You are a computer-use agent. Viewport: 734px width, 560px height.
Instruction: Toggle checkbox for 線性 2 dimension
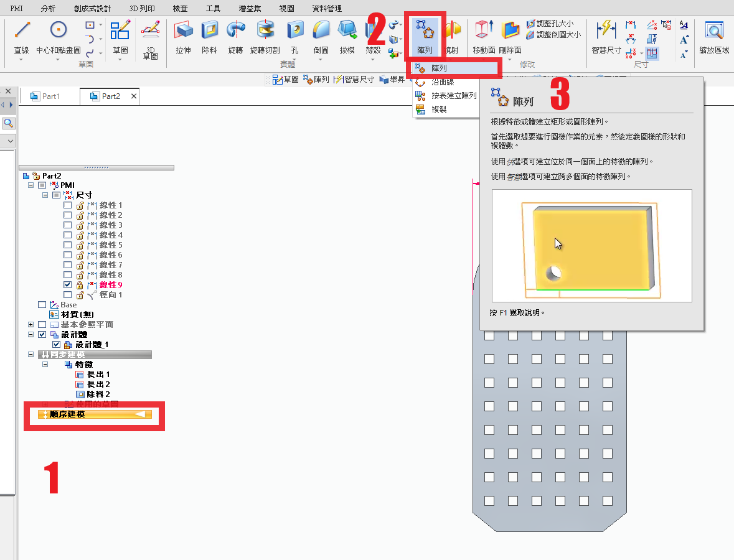[67, 215]
